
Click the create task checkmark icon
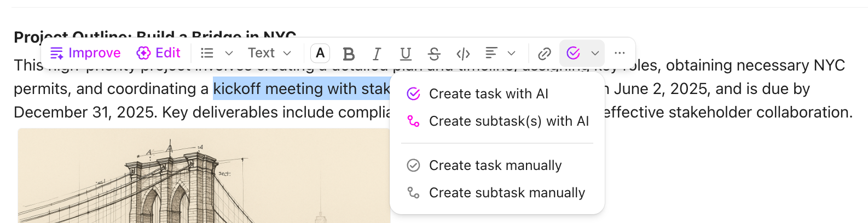tap(573, 53)
